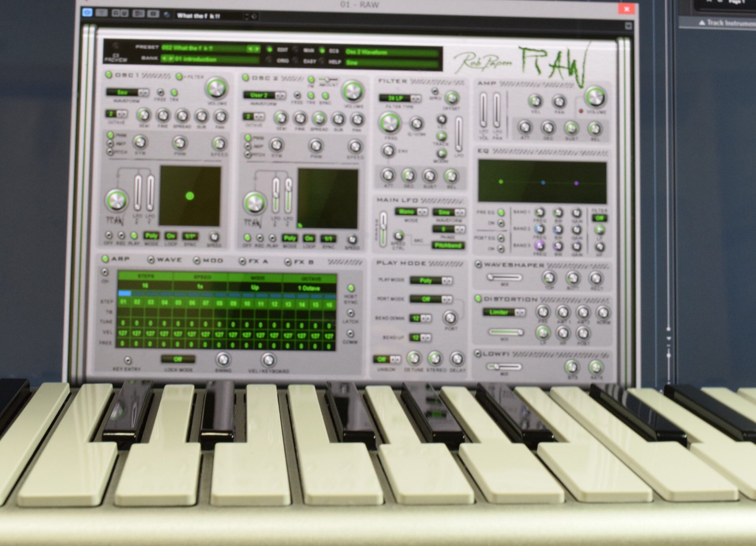Viewport: 756px width, 546px height.
Task: Toggle the Distortion section LED
Action: coord(478,298)
